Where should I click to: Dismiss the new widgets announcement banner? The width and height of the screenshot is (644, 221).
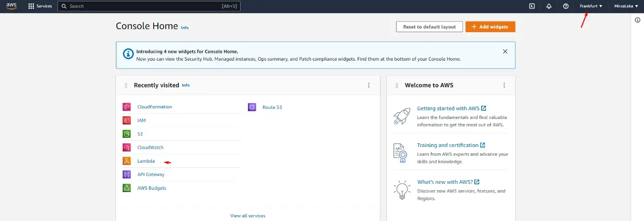point(505,51)
